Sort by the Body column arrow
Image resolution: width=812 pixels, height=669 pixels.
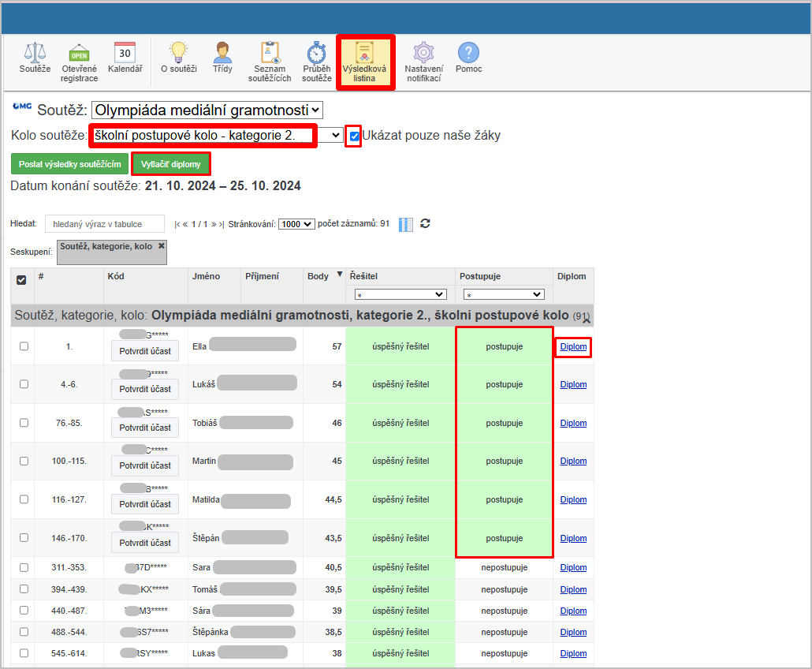click(340, 275)
